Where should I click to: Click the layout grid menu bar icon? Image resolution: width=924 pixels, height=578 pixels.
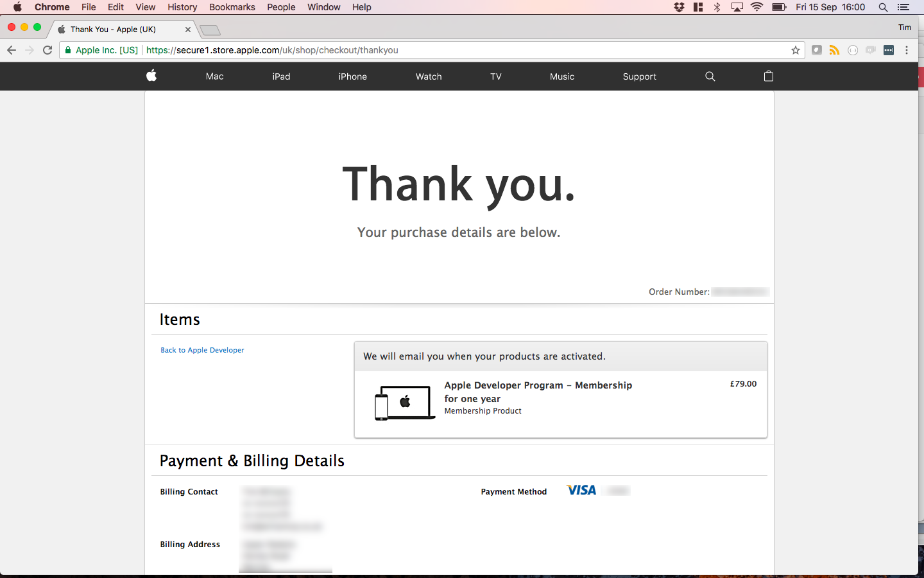click(x=698, y=7)
